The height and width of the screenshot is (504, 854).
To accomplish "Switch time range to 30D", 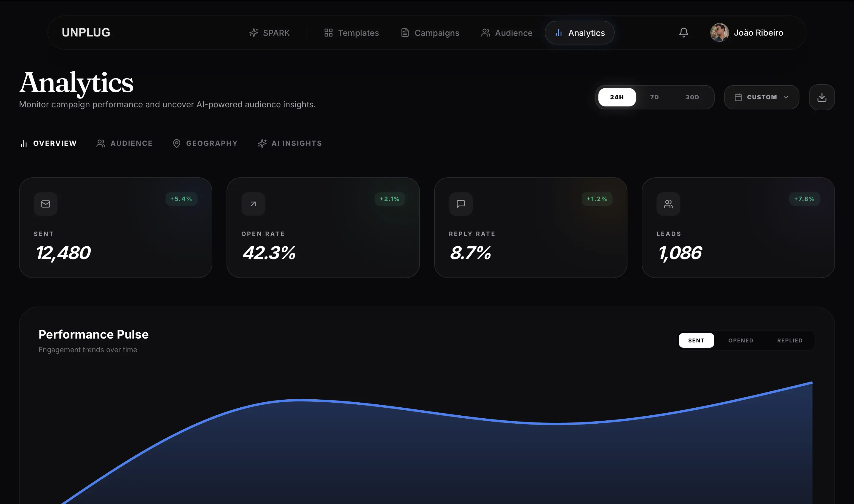I will [692, 97].
